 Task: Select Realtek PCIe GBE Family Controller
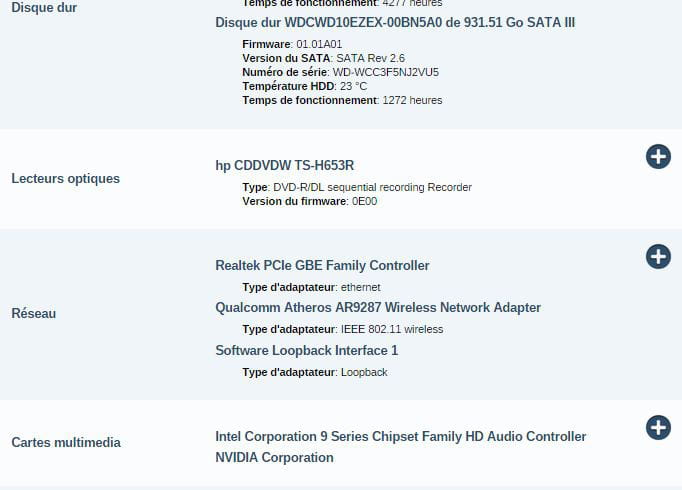322,266
